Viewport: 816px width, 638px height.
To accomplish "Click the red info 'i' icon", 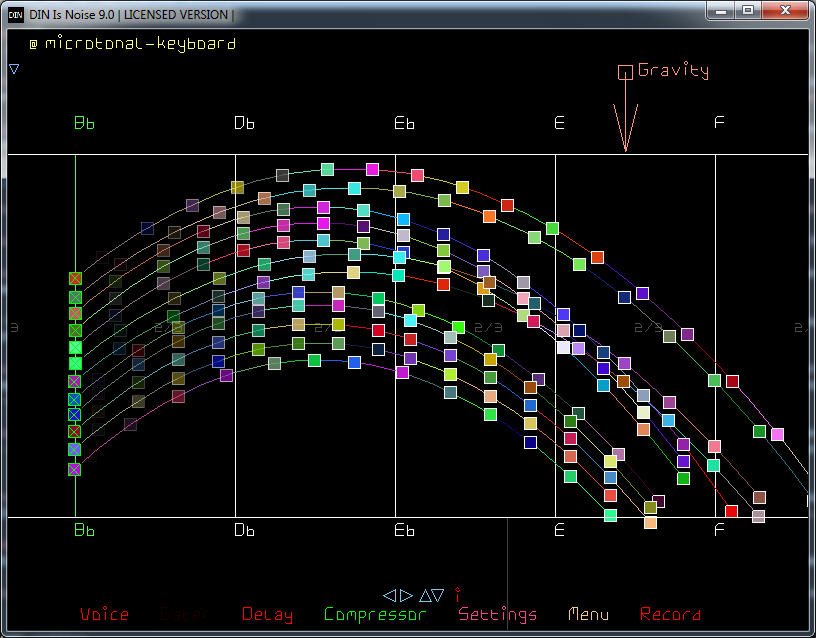I will [x=457, y=594].
